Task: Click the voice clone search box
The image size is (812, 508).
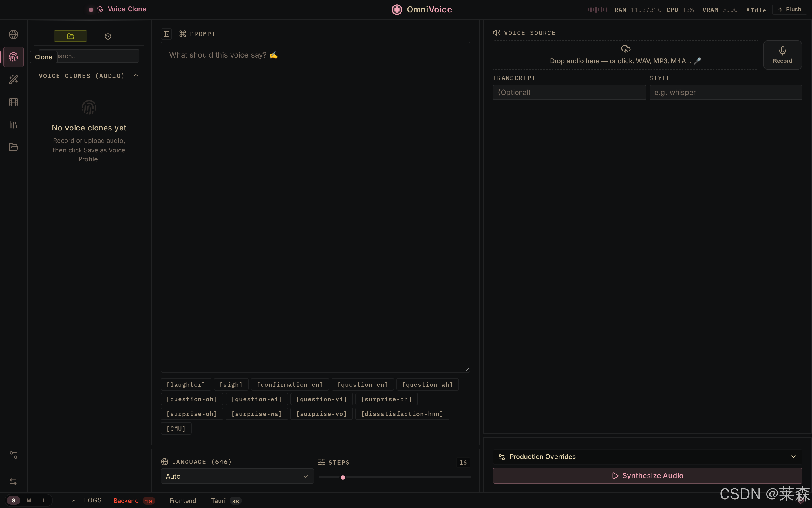Action: [x=89, y=56]
